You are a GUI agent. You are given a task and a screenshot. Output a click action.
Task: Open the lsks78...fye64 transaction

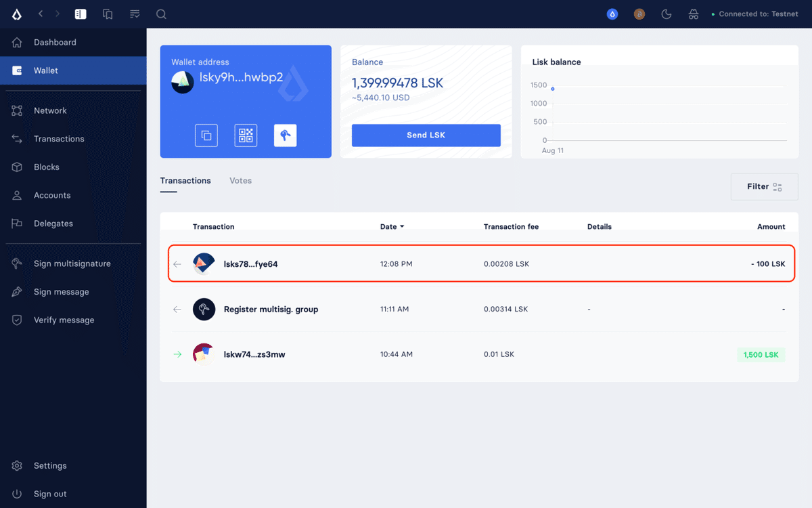point(481,263)
